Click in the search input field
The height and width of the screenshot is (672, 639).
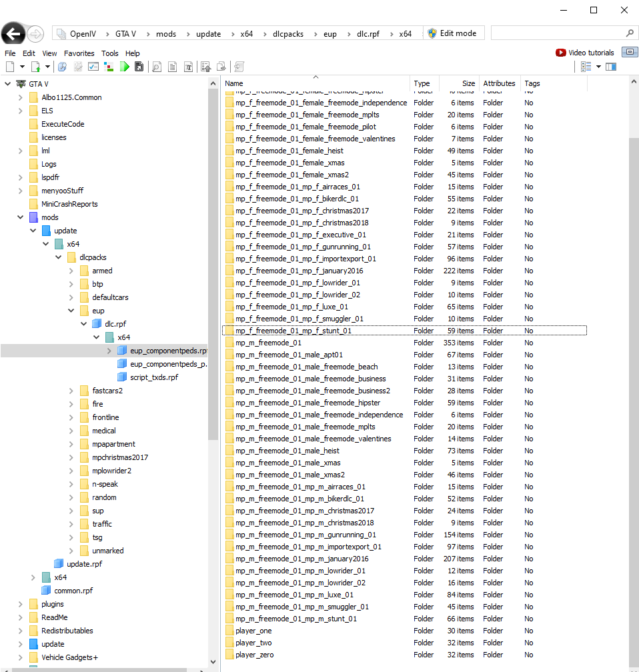(558, 33)
